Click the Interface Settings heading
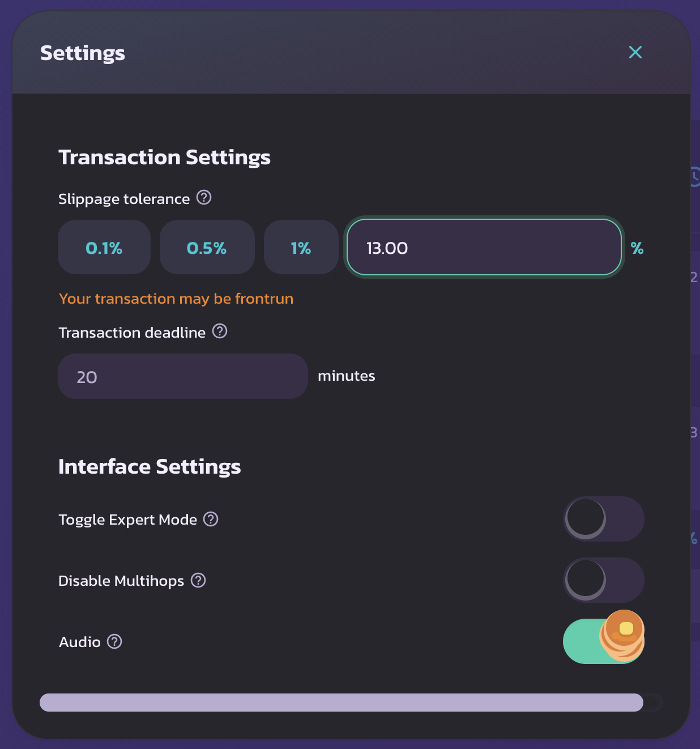Viewport: 700px width, 749px height. (150, 467)
